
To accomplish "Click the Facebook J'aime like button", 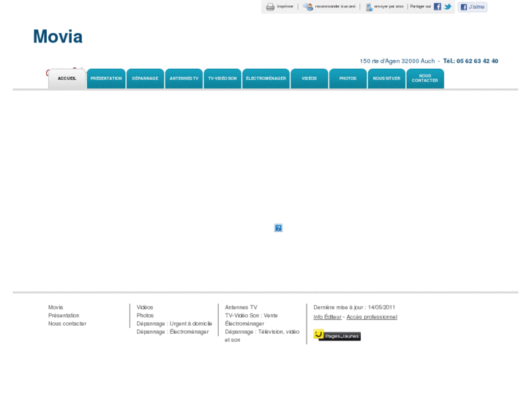I will click(472, 7).
